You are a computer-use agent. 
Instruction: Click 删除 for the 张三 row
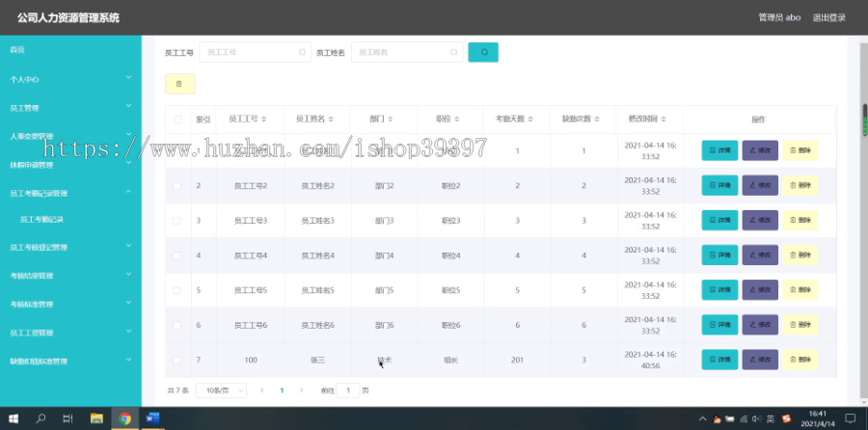(x=800, y=360)
